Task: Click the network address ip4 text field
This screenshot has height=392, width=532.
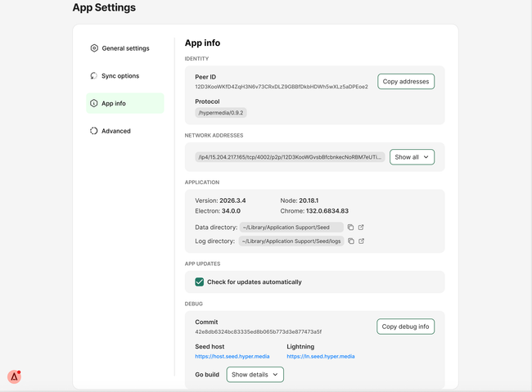Action: coord(290,156)
